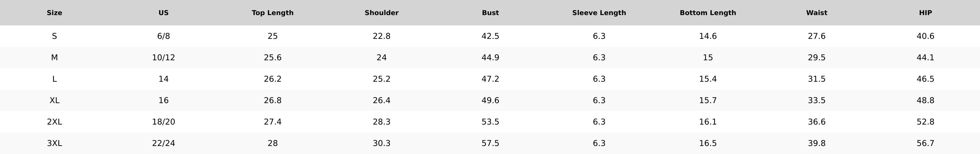
Task: Click the Waist column header
Action: pos(817,13)
